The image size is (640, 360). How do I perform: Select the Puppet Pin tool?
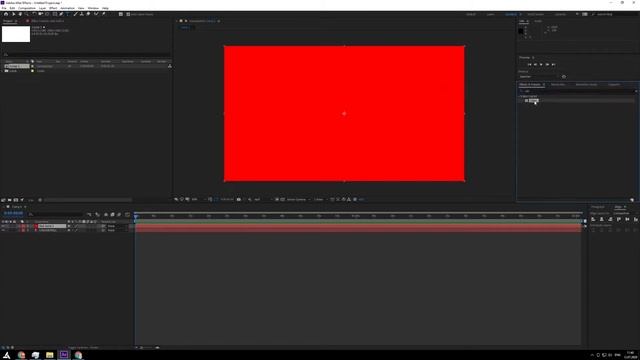(104, 14)
